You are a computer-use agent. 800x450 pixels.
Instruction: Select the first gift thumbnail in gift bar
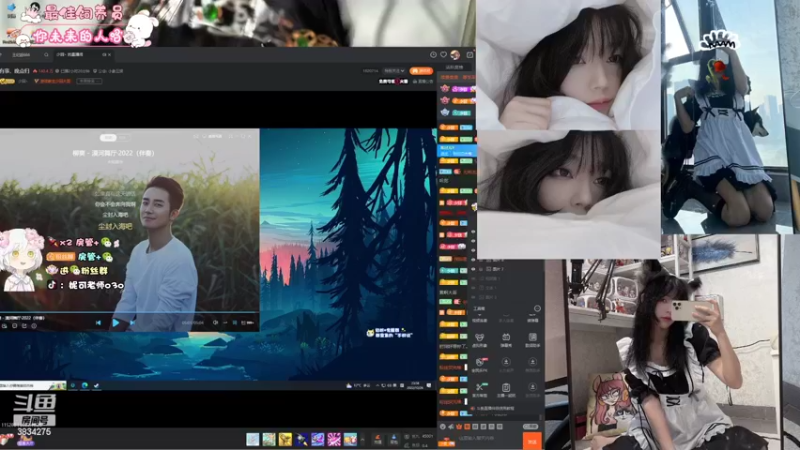point(253,439)
